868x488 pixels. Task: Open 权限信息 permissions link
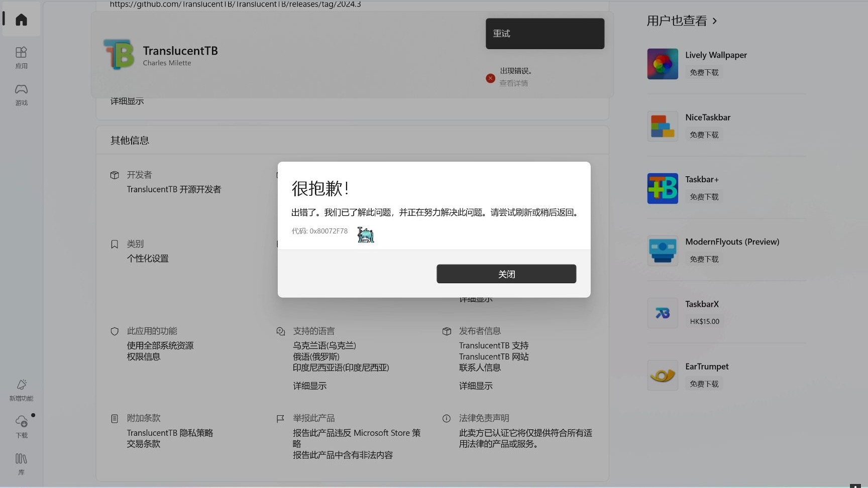[143, 356]
